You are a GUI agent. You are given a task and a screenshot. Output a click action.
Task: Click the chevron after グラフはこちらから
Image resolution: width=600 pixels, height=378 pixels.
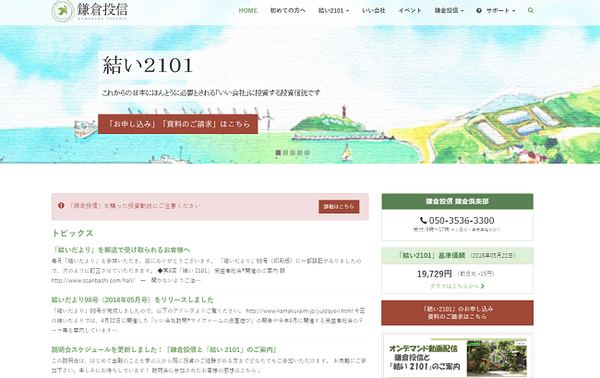click(x=483, y=286)
